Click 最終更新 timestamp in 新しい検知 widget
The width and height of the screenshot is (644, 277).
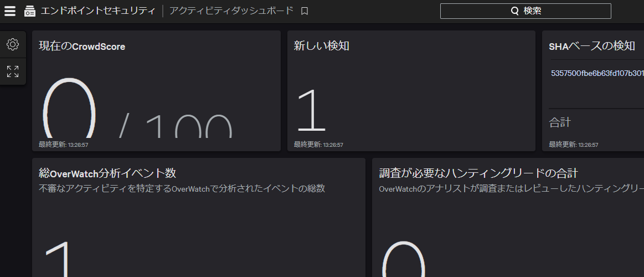click(x=318, y=145)
